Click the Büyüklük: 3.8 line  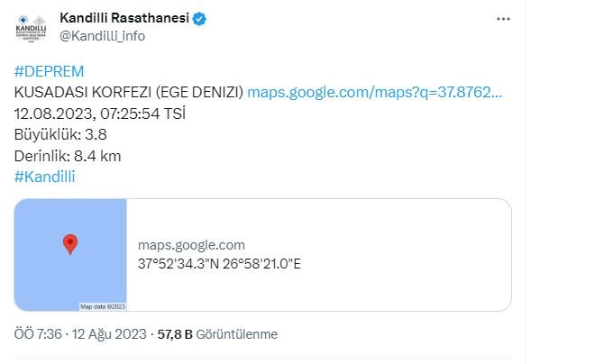click(x=59, y=134)
